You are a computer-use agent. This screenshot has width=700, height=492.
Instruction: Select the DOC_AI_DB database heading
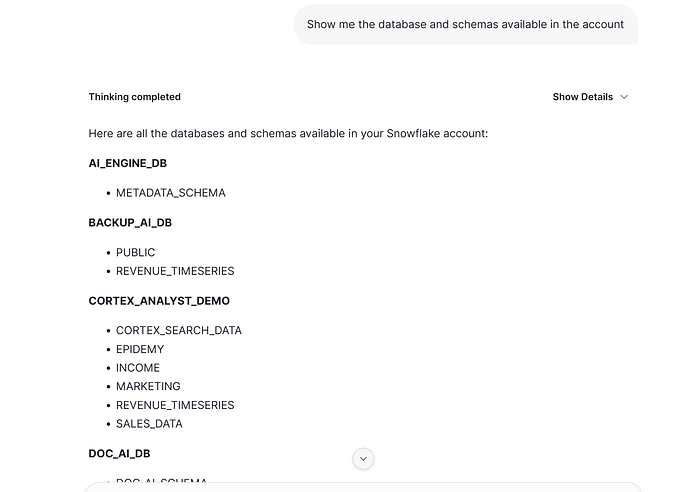click(x=117, y=453)
